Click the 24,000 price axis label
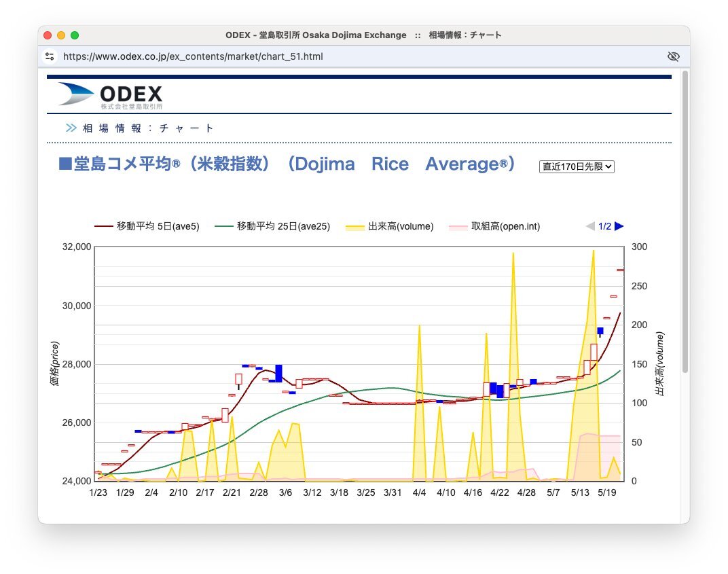Viewport: 728px width, 574px height. point(77,481)
